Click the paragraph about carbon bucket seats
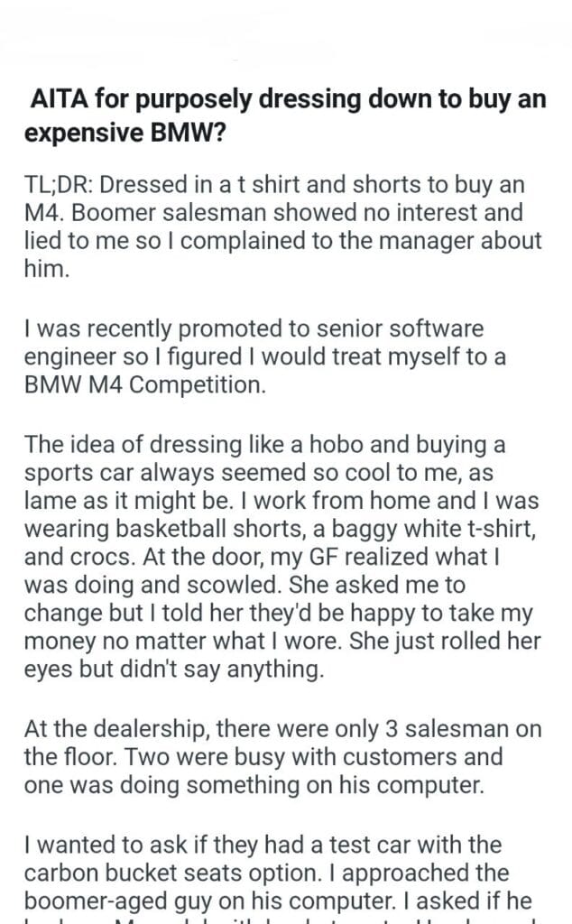This screenshot has width=572, height=924. (x=271, y=875)
